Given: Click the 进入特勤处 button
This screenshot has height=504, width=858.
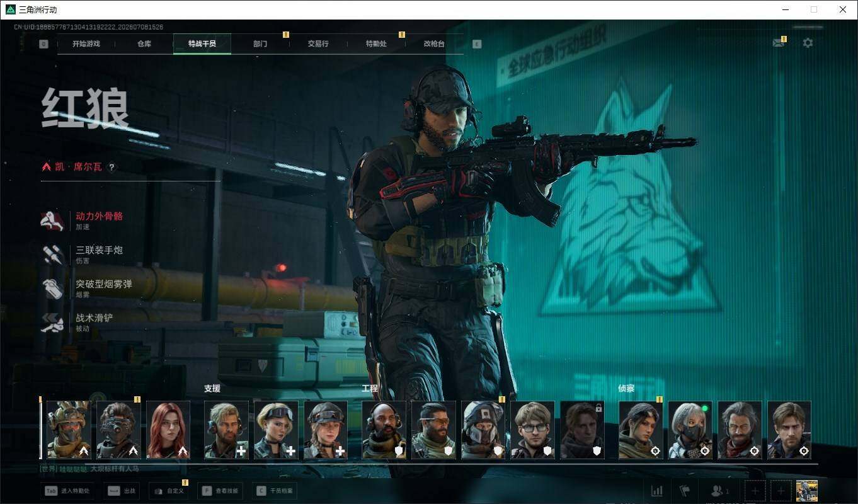Looking at the screenshot, I should (x=67, y=491).
